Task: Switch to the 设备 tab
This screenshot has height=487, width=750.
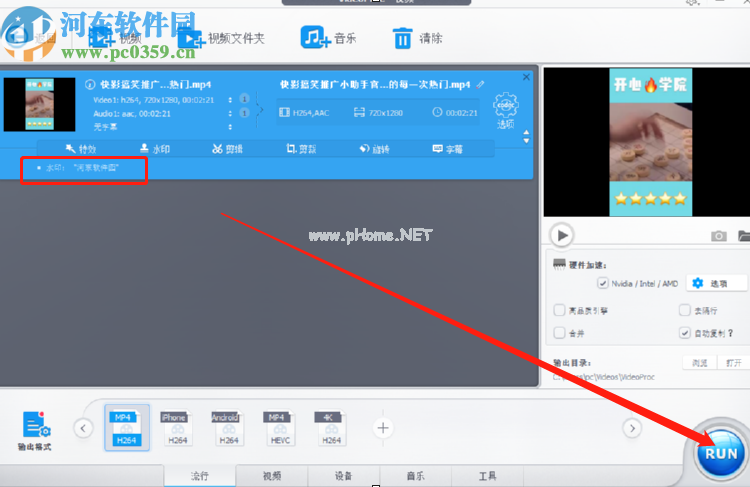Action: point(343,476)
